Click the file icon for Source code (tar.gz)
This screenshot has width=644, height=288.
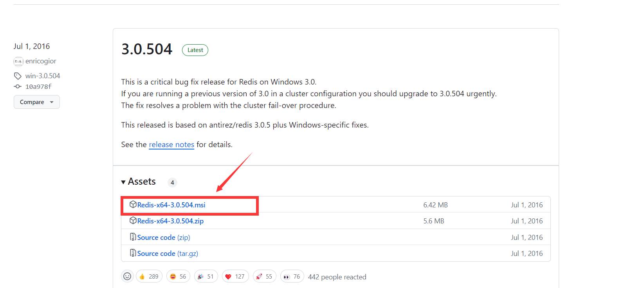pos(133,253)
